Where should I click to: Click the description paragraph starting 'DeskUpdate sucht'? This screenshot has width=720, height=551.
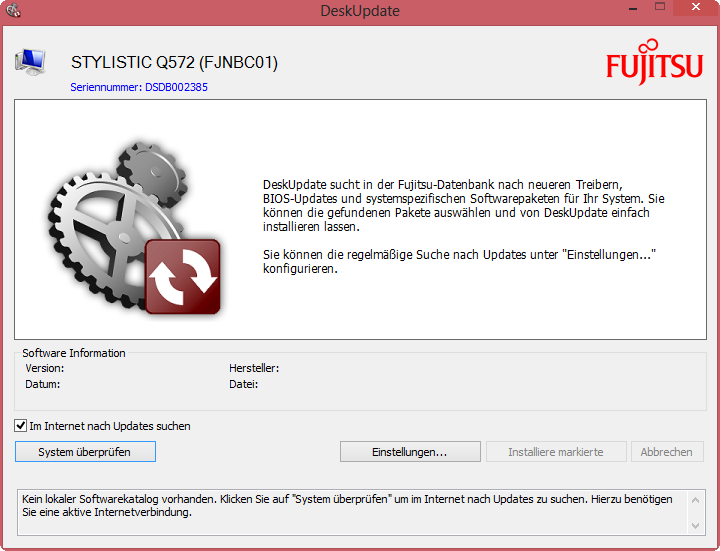(464, 206)
